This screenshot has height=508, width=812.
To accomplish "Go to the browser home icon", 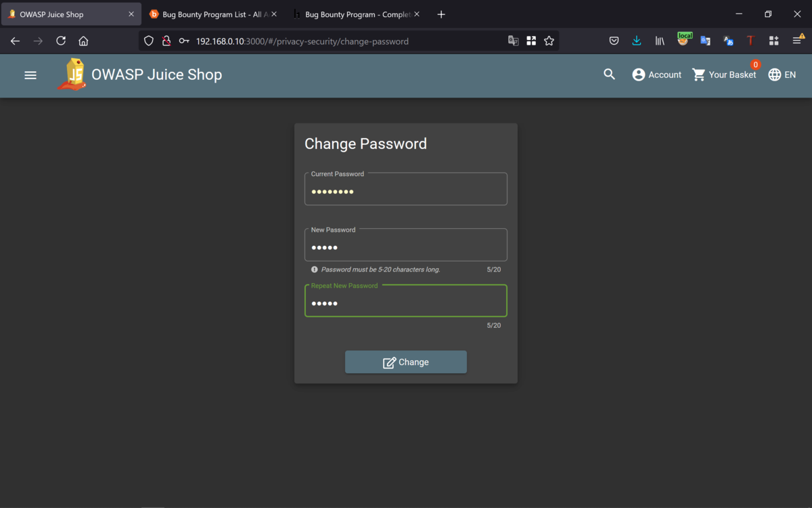I will coord(83,41).
